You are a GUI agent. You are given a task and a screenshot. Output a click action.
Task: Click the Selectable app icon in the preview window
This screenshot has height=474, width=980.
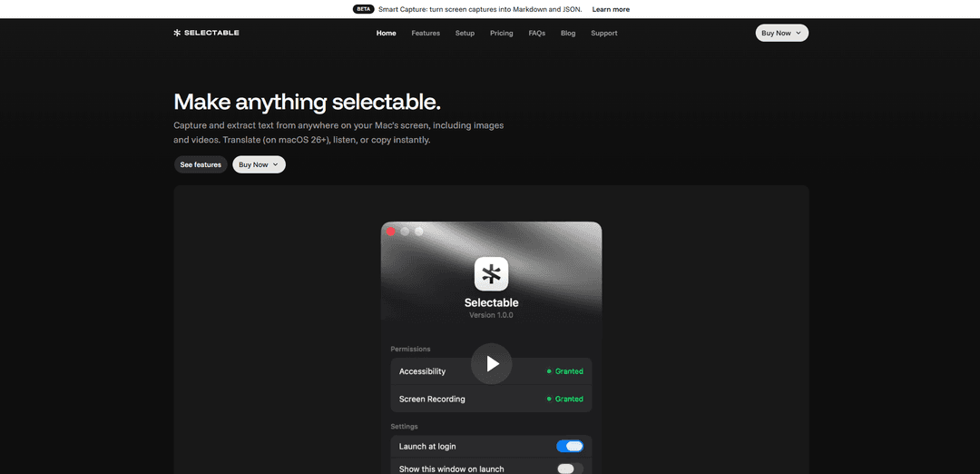click(491, 274)
